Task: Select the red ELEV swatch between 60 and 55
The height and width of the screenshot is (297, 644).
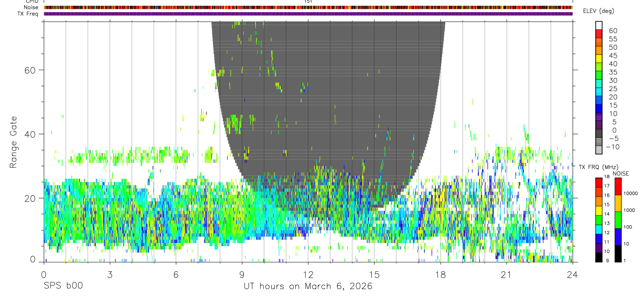Action: coord(599,33)
